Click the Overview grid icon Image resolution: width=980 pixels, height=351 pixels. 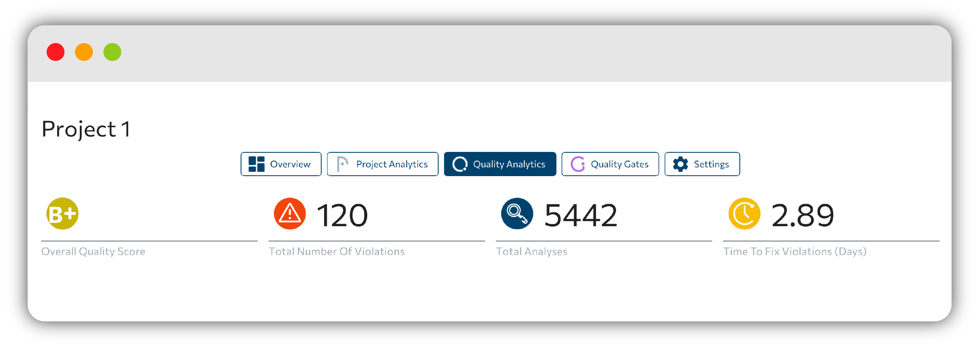click(256, 164)
